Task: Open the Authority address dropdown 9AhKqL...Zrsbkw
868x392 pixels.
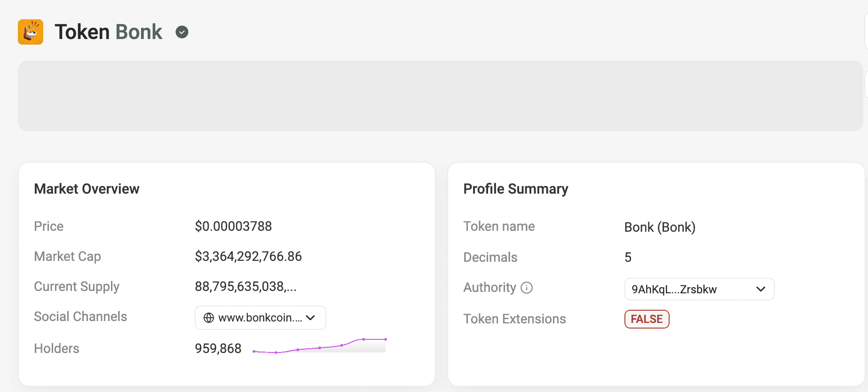Action: (699, 289)
